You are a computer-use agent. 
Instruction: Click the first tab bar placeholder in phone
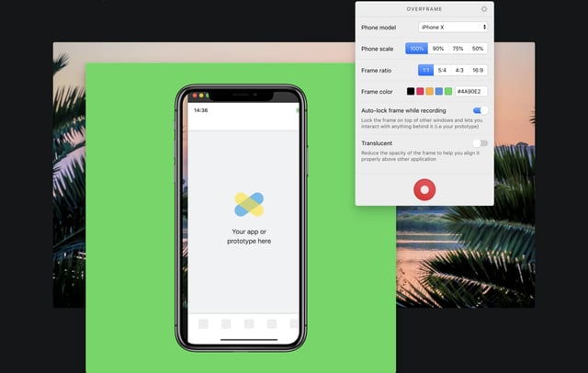(203, 323)
